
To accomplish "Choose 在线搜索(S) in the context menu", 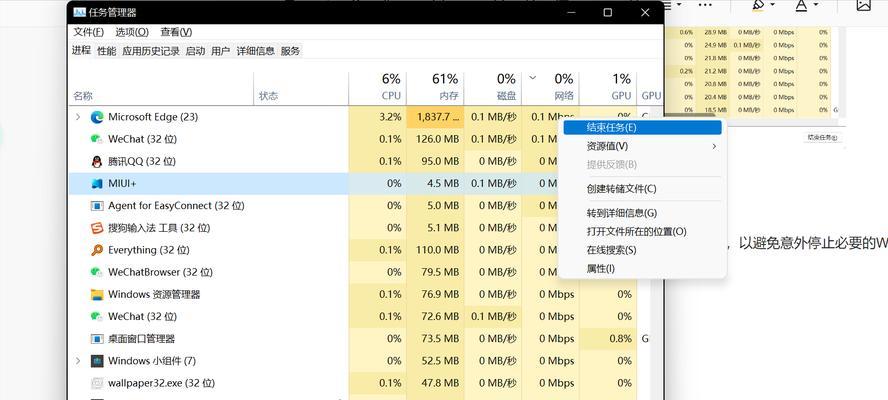I will [x=642, y=250].
